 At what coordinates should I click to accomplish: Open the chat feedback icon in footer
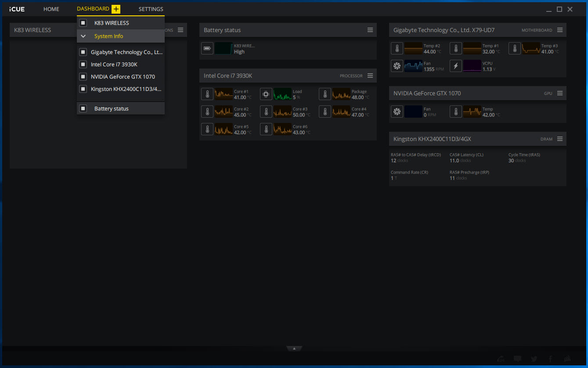point(517,359)
